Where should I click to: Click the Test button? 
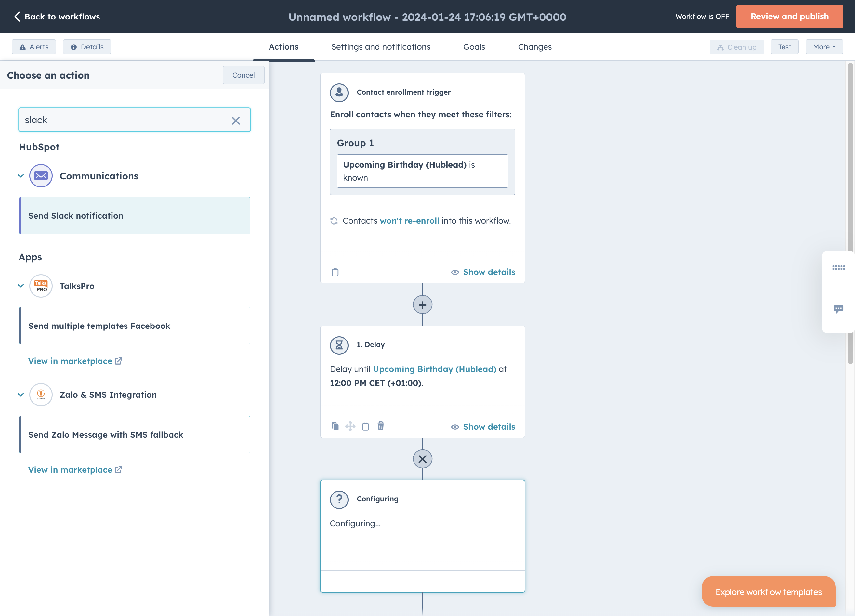[x=784, y=47]
